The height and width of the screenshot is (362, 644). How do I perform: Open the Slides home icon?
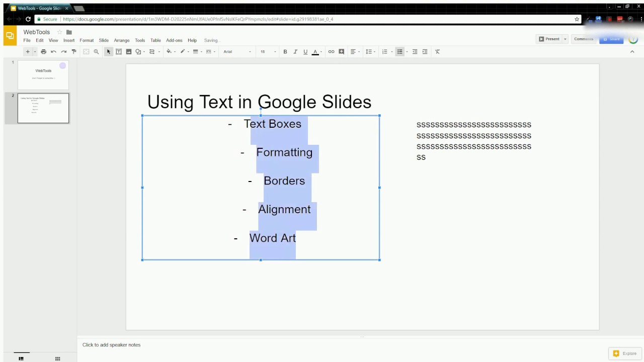pyautogui.click(x=10, y=36)
